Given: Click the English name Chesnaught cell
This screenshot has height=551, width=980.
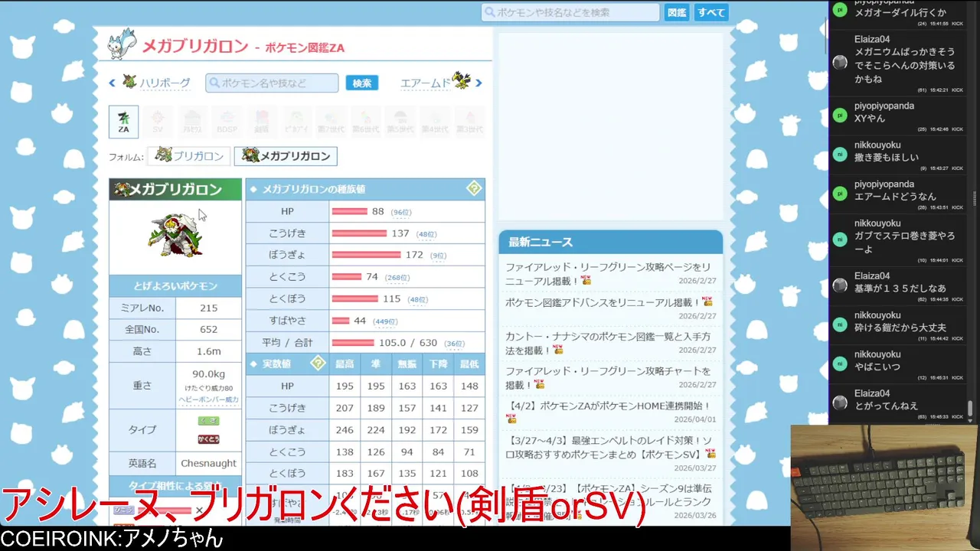Looking at the screenshot, I should click(208, 463).
